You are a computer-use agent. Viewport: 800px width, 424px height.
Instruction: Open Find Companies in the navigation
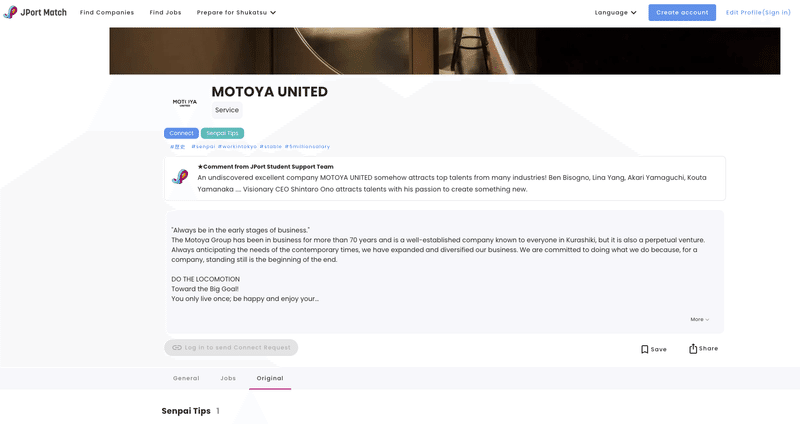(107, 12)
